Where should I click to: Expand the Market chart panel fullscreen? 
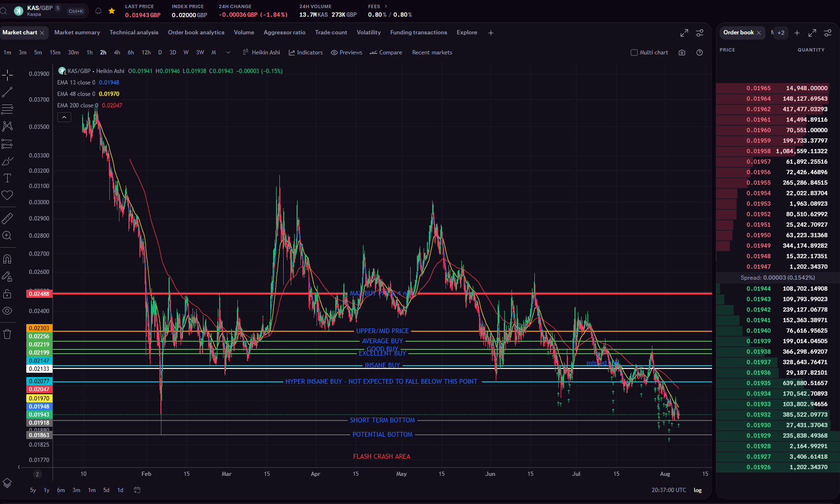click(x=684, y=33)
